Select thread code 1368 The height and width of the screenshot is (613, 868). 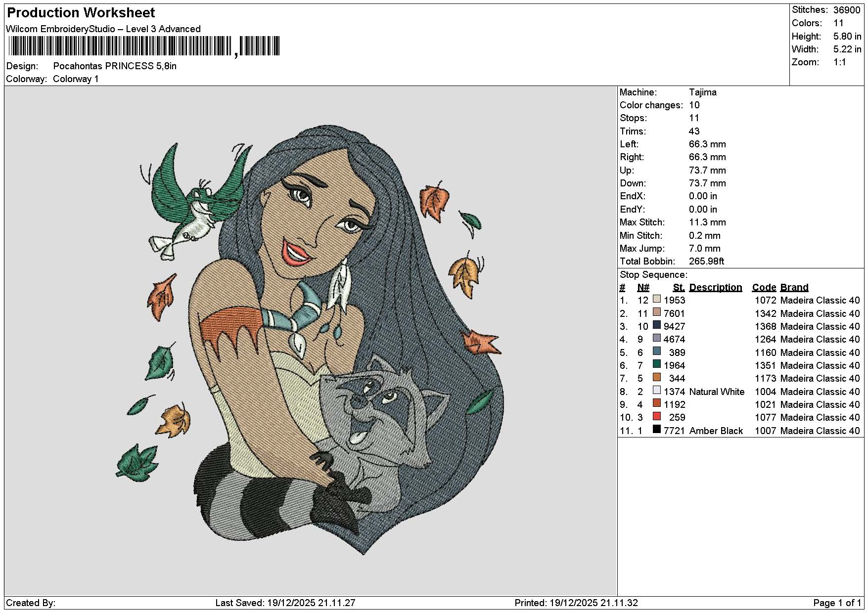(x=766, y=327)
